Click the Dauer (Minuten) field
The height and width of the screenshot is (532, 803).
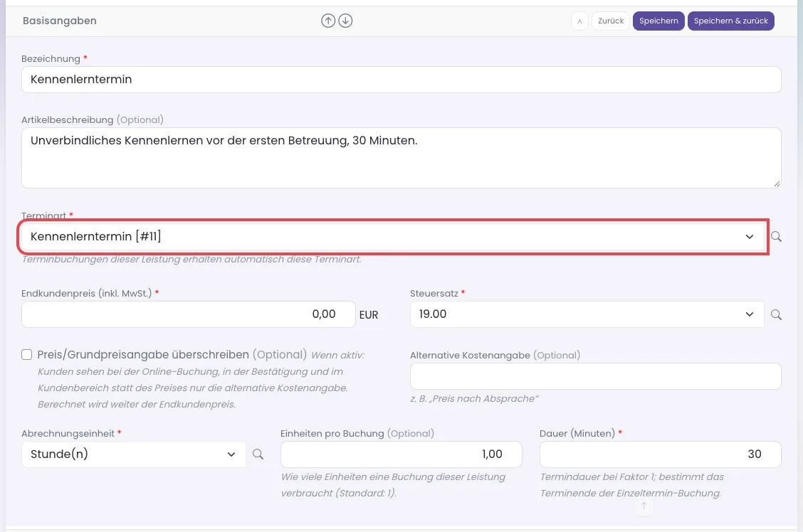[661, 454]
